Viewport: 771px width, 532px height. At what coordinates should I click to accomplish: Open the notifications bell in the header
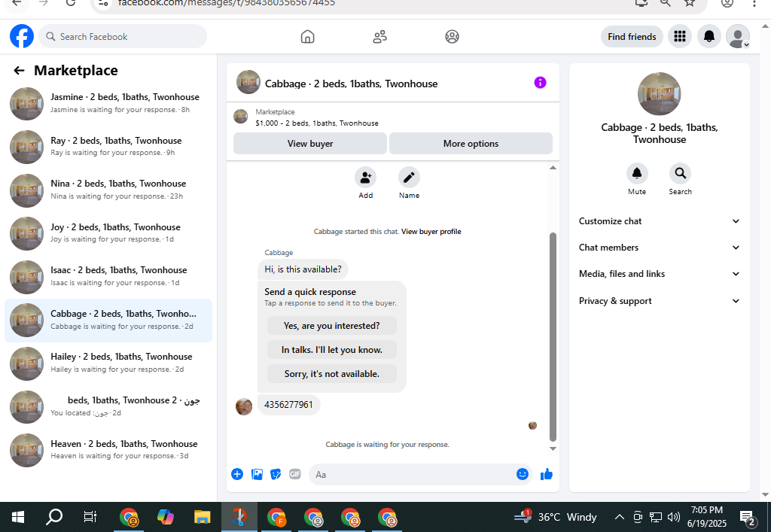pos(709,36)
